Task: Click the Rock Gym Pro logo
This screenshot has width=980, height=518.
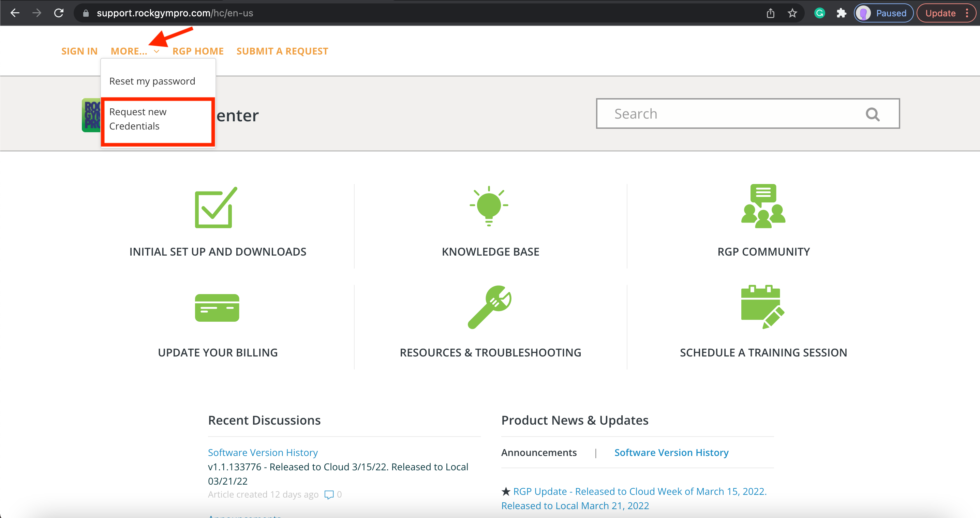Action: [91, 115]
